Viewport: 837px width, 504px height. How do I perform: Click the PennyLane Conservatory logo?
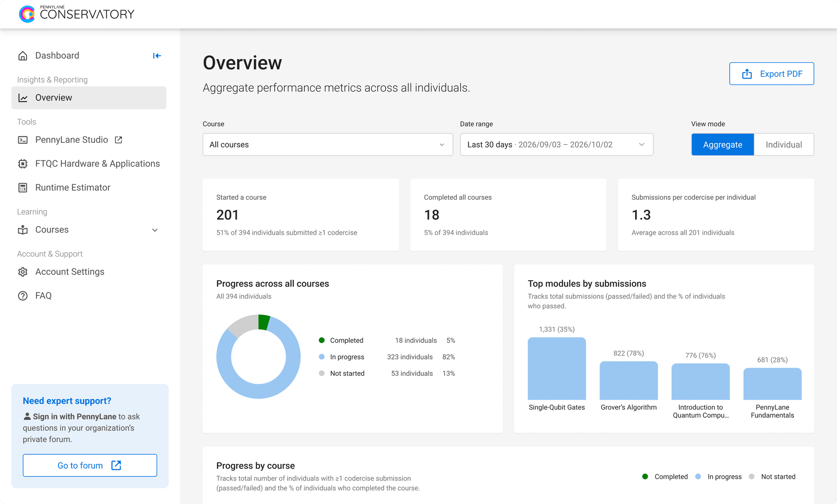(77, 14)
